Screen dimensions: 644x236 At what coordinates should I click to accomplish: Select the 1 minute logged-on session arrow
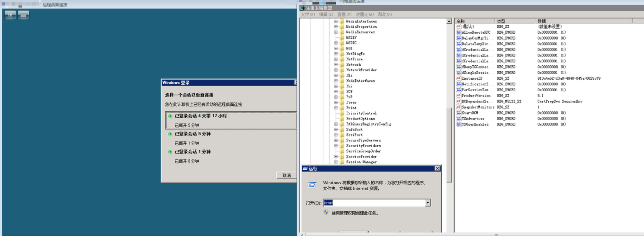click(170, 152)
